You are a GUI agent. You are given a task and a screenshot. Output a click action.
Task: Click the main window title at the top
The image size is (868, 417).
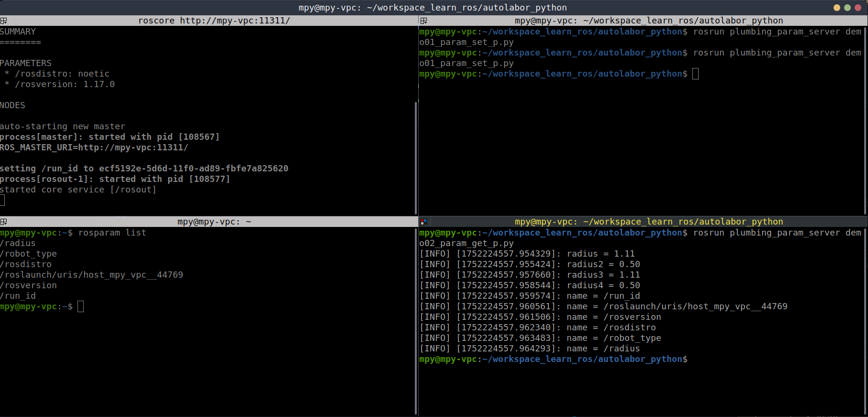click(433, 8)
